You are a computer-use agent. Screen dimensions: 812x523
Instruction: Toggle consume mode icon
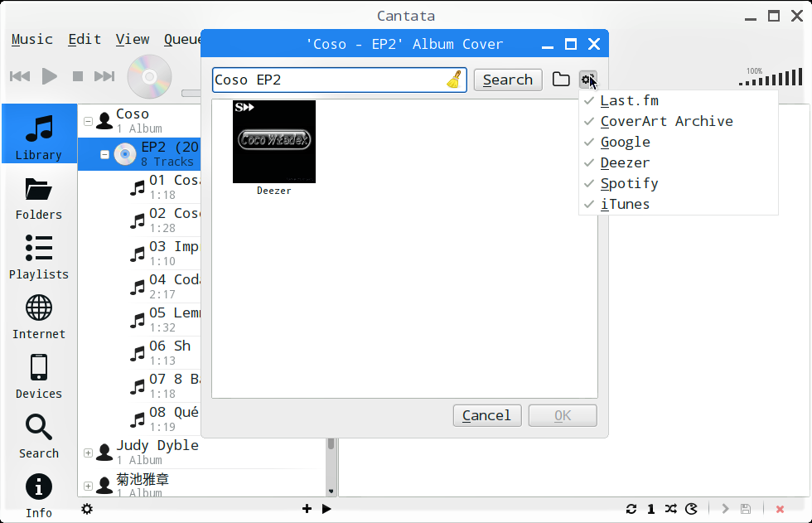tap(691, 509)
